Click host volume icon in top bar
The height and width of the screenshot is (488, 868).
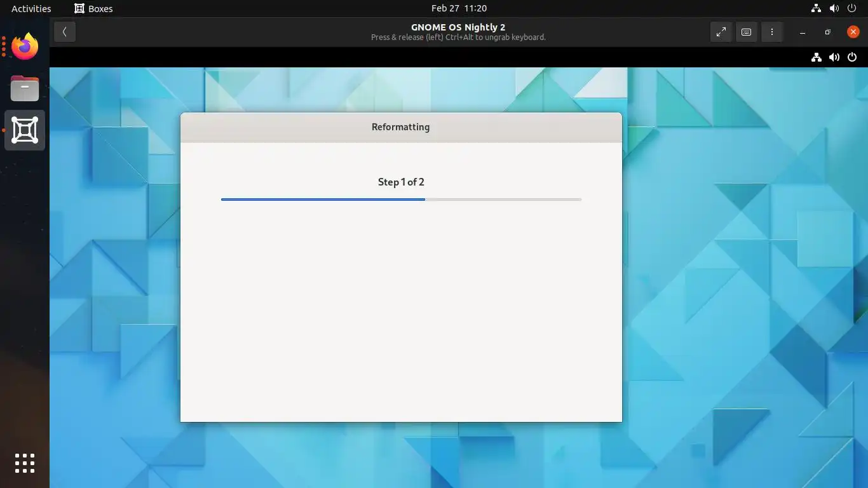834,8
